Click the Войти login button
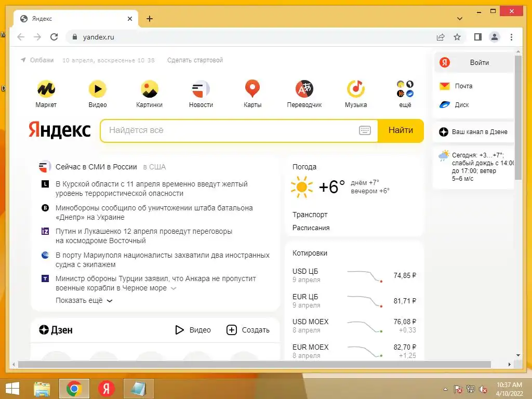The image size is (532, 399). 474,62
